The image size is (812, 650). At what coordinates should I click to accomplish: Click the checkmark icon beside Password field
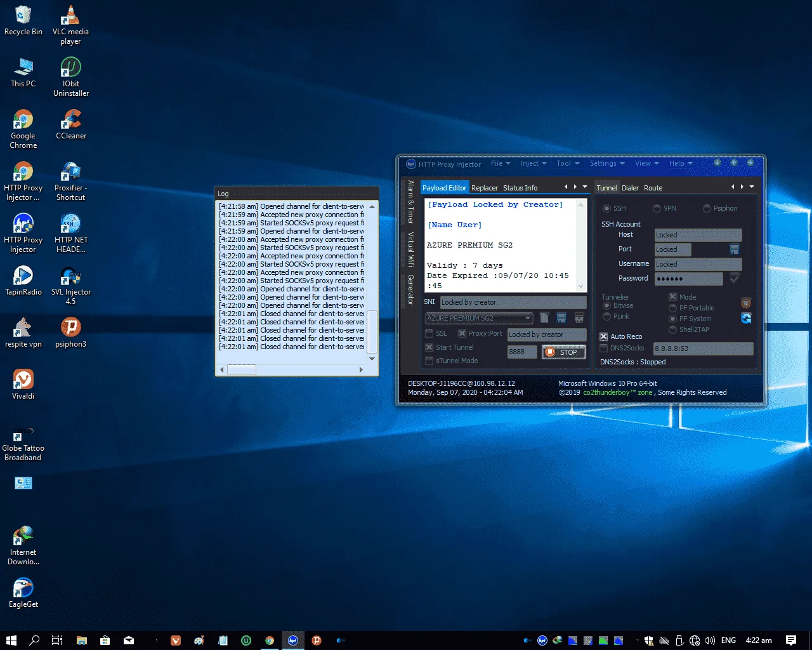[x=735, y=278]
